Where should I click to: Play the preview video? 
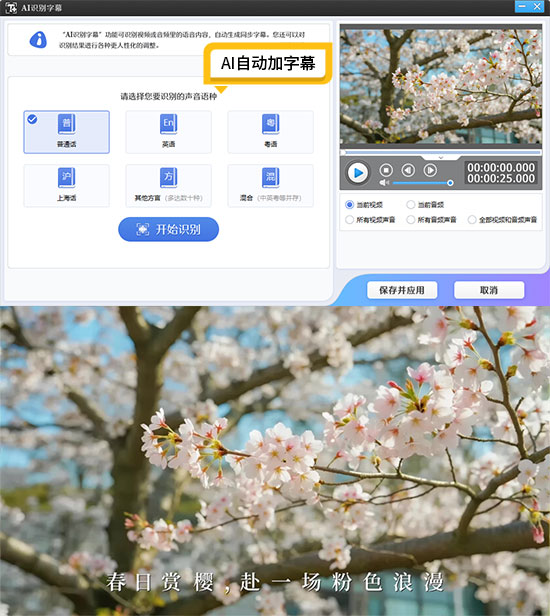pyautogui.click(x=358, y=173)
